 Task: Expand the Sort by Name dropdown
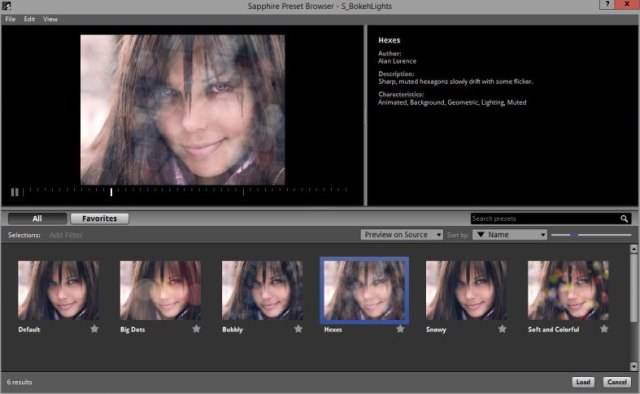(x=510, y=235)
